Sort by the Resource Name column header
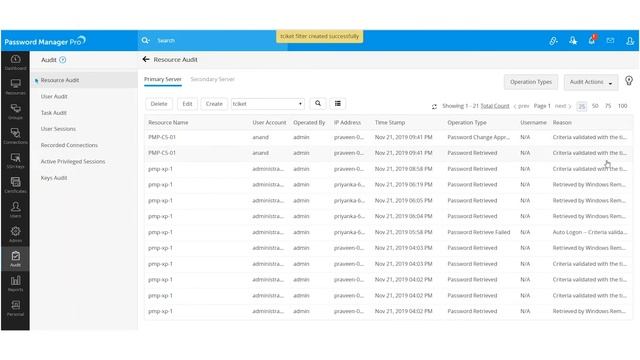This screenshot has height=360, width=640. tap(168, 122)
